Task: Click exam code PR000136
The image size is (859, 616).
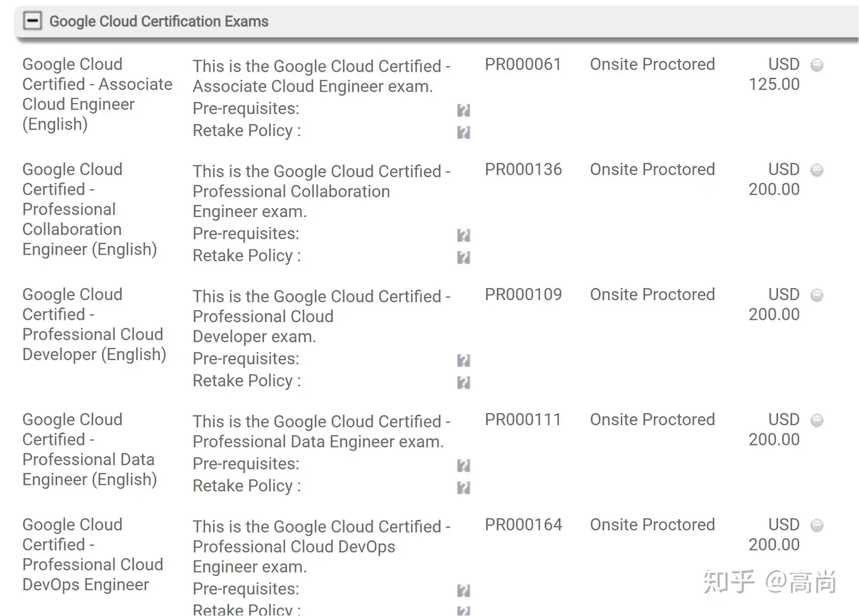Action: [x=523, y=169]
